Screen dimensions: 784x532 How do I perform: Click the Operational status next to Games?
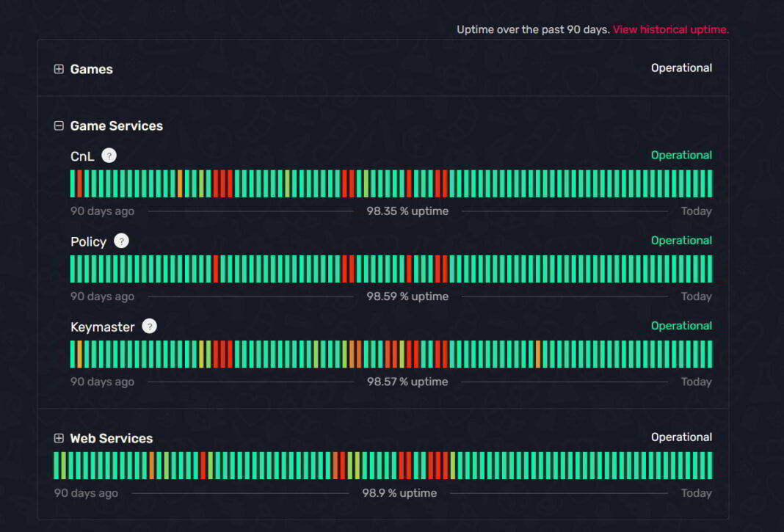click(x=681, y=68)
